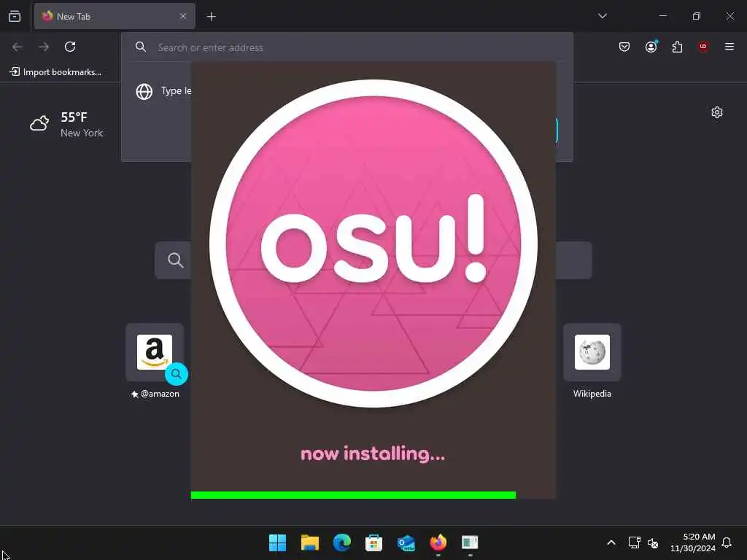747x560 pixels.
Task: Expand the list all tabs chevron
Action: point(602,16)
